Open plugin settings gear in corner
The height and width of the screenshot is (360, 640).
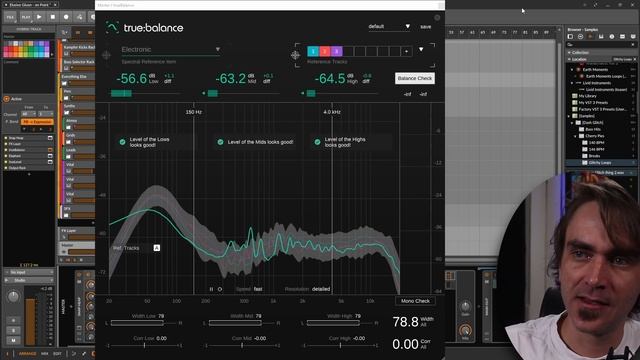pyautogui.click(x=437, y=18)
